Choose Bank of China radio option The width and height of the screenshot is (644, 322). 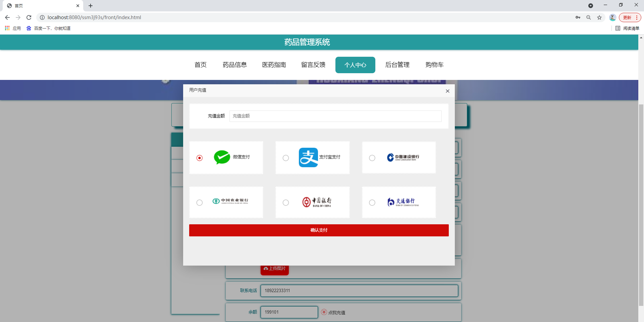286,202
